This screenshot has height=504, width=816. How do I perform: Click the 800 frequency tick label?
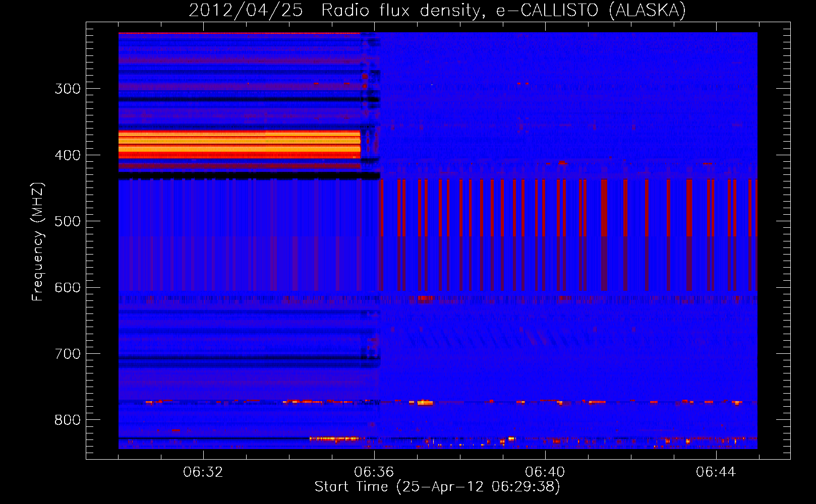(68, 420)
